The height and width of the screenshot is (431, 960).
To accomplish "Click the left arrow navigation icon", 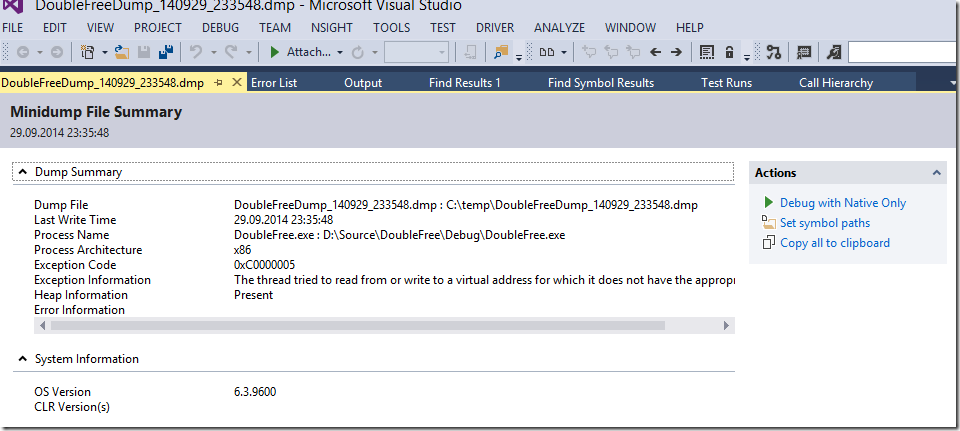I will pyautogui.click(x=656, y=52).
